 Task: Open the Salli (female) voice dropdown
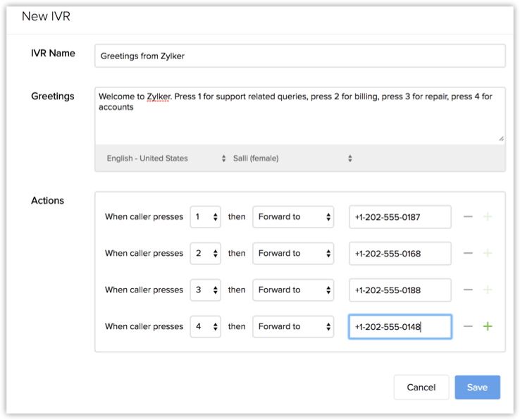point(292,159)
